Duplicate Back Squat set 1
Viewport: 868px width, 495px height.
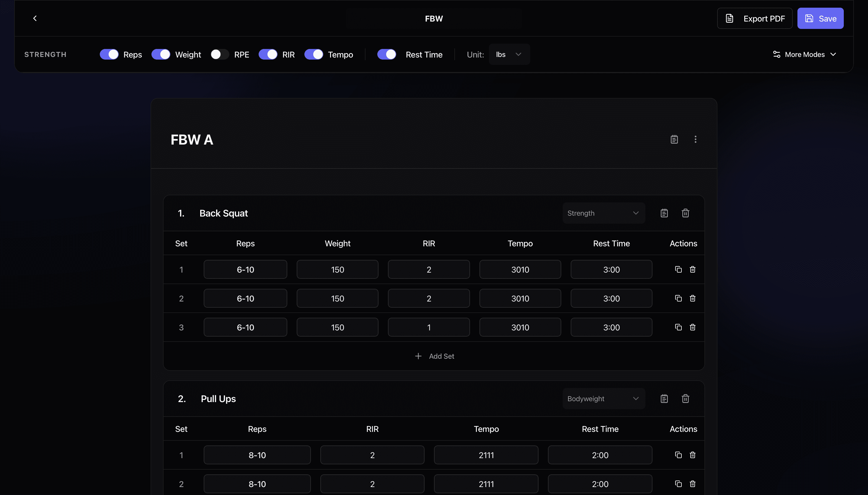tap(678, 270)
